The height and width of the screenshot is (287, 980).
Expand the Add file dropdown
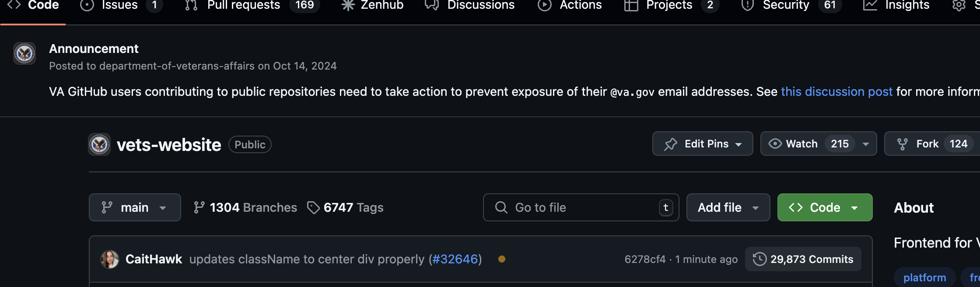[x=728, y=207]
